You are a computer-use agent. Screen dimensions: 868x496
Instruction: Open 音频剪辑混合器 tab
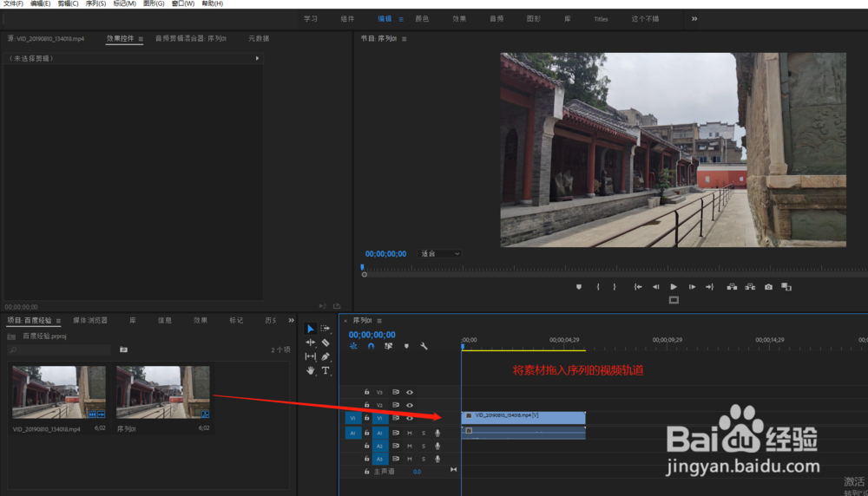[x=191, y=39]
